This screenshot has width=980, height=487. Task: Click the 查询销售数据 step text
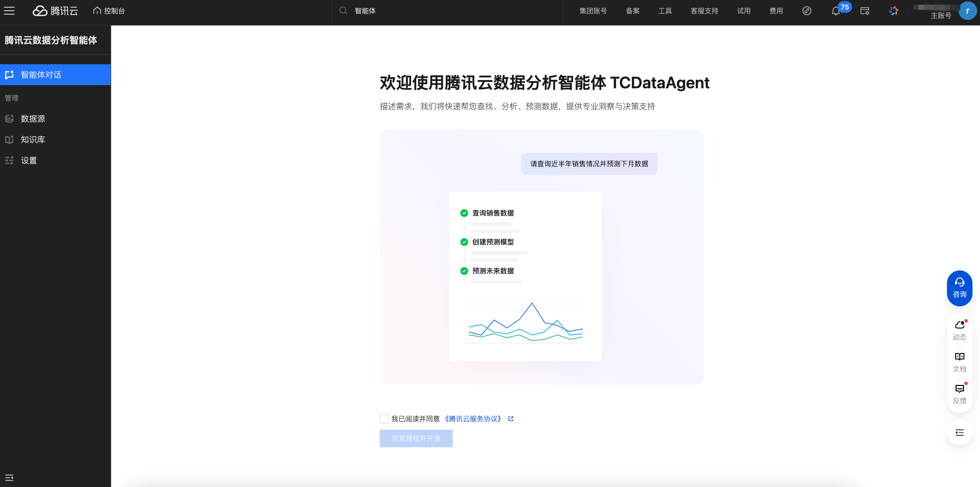(x=493, y=213)
